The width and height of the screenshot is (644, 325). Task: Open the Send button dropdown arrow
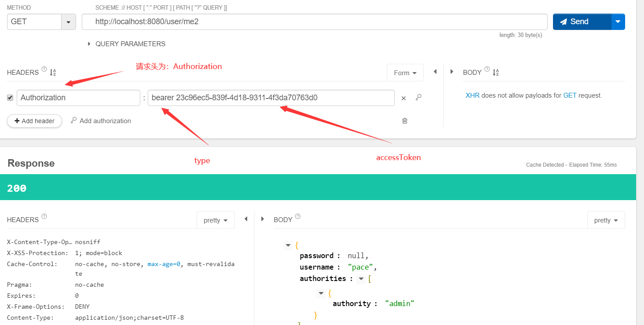coord(618,22)
